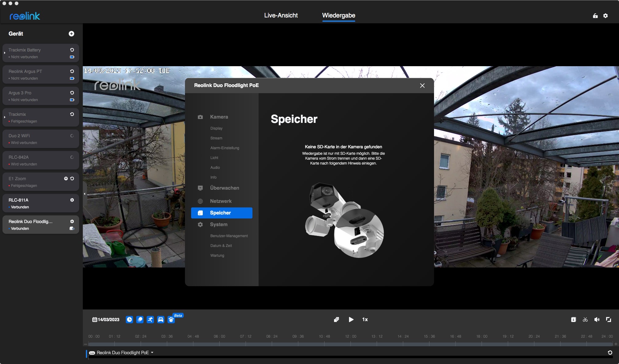Switch to the Live-Ansicht tab
Viewport: 619px width, 364px height.
281,15
